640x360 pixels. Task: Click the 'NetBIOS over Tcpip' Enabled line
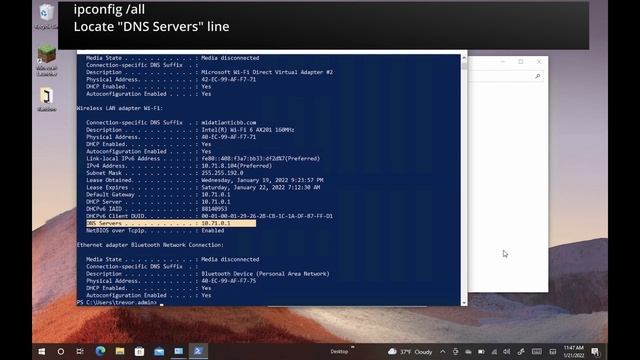(155, 231)
